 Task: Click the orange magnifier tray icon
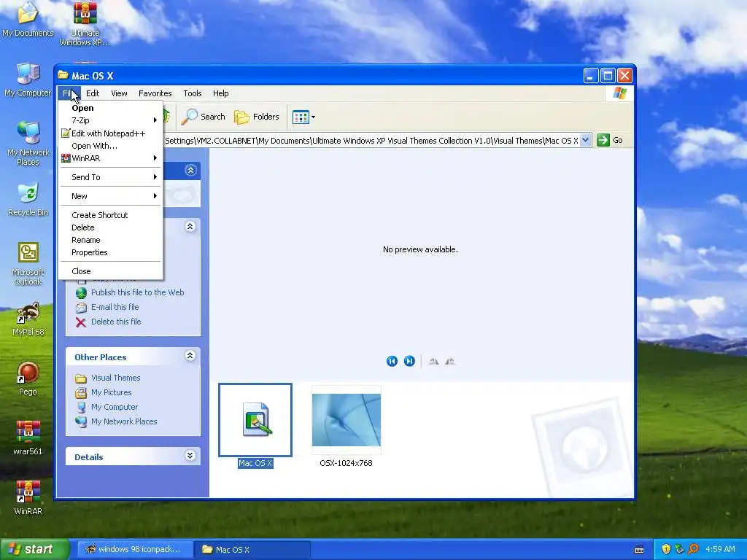coord(693,550)
